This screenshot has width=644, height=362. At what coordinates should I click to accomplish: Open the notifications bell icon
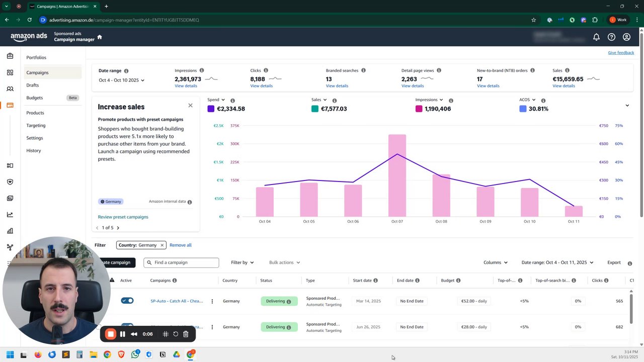click(x=596, y=37)
